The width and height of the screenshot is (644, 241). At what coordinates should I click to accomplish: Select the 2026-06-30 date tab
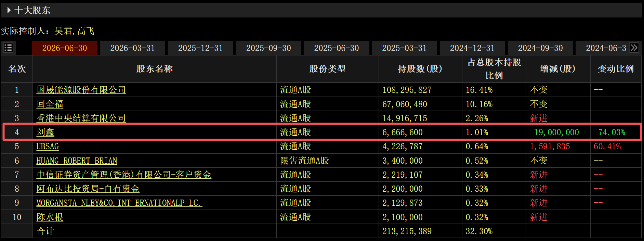65,48
